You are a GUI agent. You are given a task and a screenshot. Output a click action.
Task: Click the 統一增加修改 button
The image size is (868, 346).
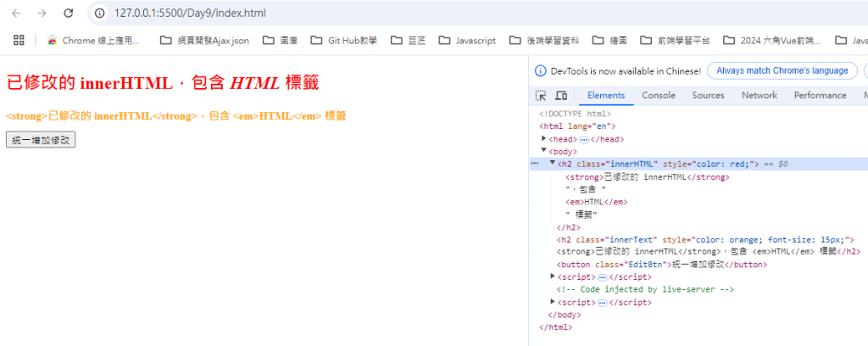coord(41,140)
